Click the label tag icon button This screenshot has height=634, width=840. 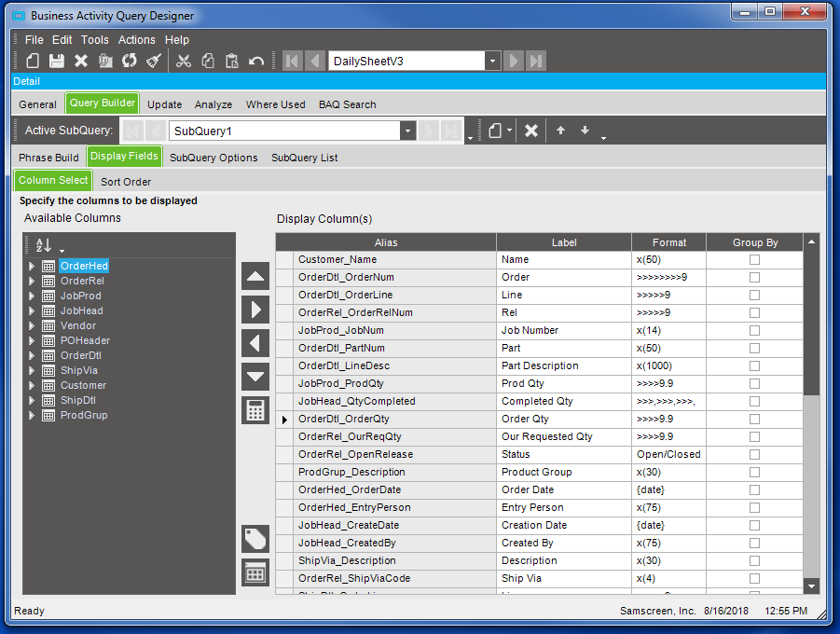tap(255, 538)
